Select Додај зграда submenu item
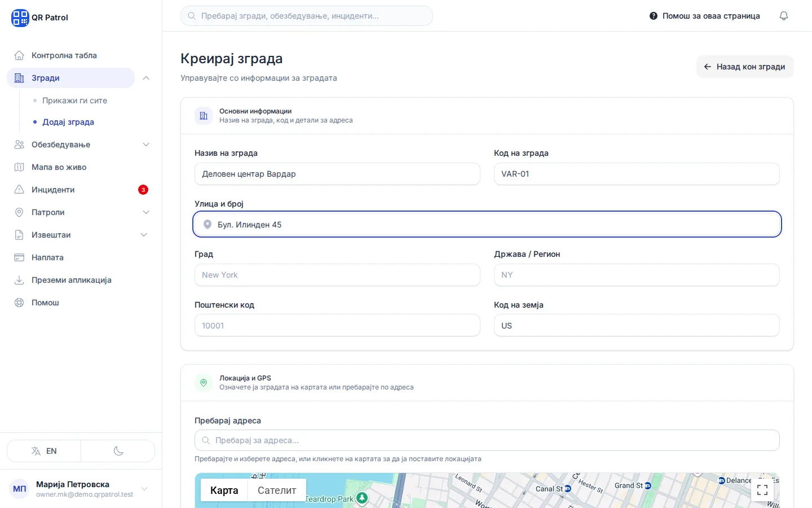Viewport: 812px width, 508px height. [68, 122]
